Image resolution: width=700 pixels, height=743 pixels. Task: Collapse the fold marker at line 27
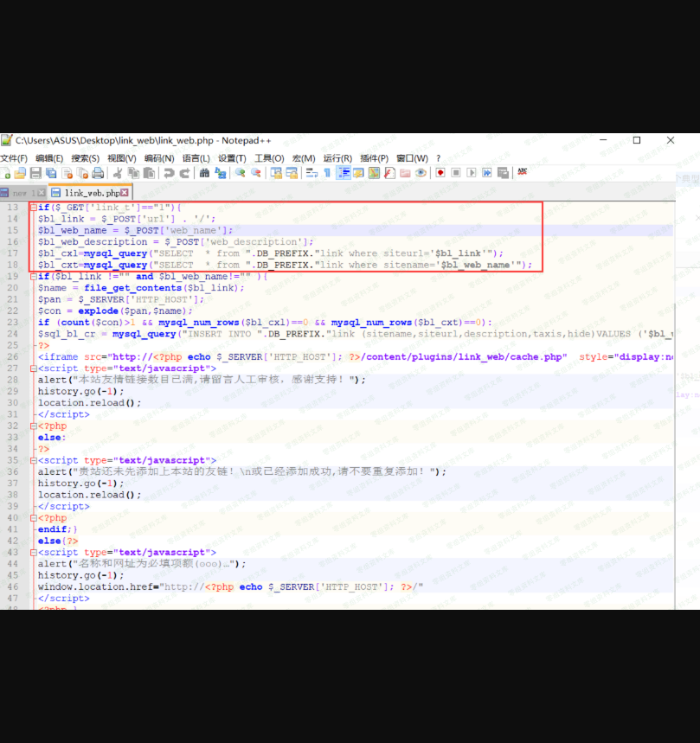pyautogui.click(x=33, y=368)
